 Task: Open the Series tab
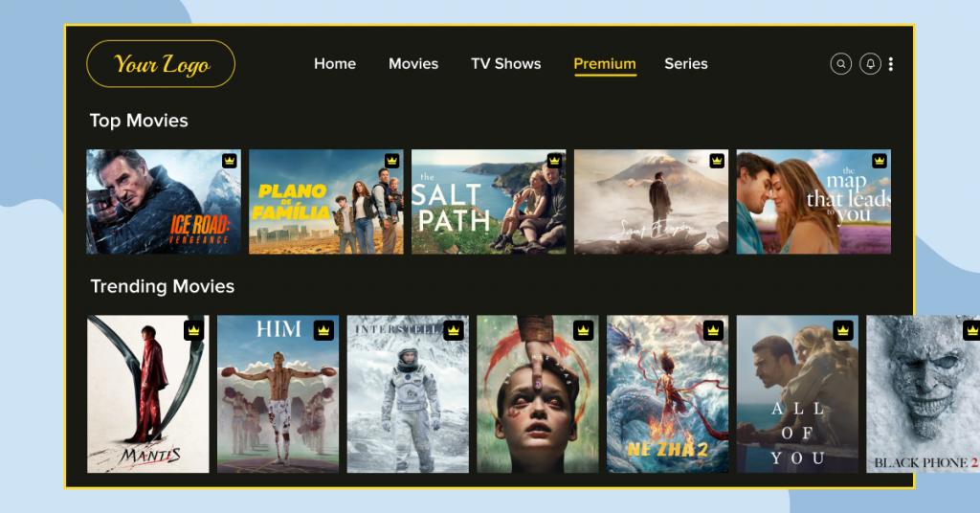click(x=685, y=64)
